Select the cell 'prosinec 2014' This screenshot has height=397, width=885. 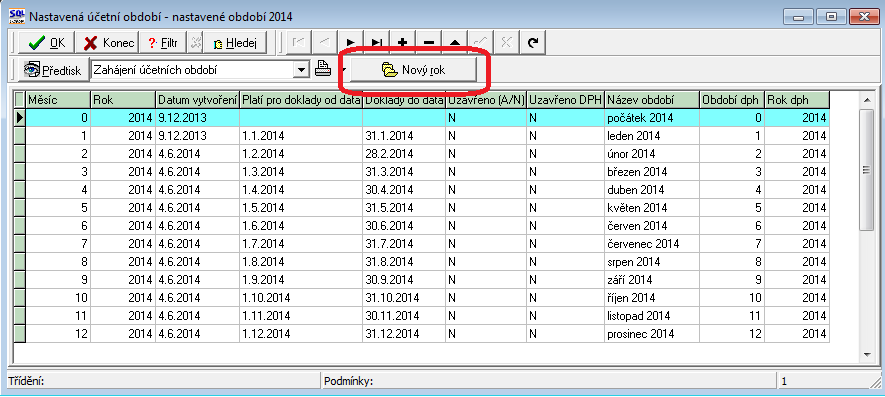(x=652, y=334)
